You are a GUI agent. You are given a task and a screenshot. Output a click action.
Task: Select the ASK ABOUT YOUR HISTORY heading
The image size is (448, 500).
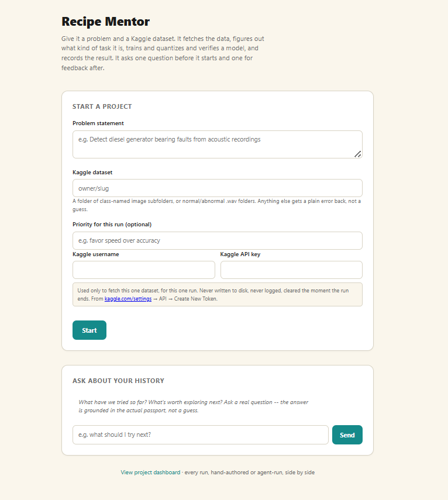[x=118, y=381]
